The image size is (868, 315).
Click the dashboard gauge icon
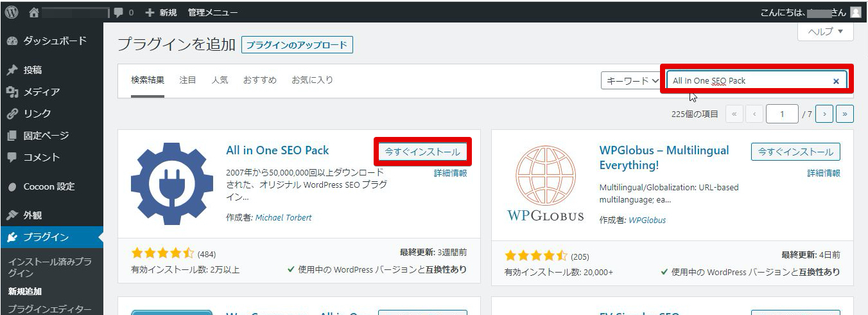click(12, 41)
